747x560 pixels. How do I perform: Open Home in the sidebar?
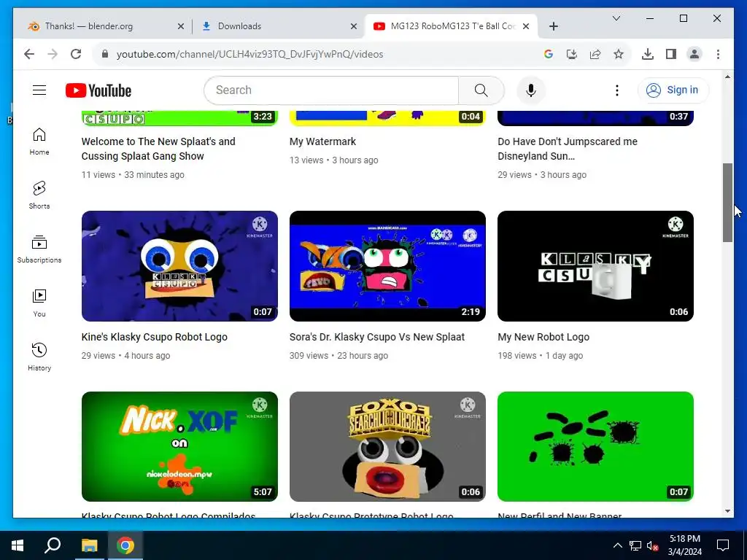(x=39, y=142)
